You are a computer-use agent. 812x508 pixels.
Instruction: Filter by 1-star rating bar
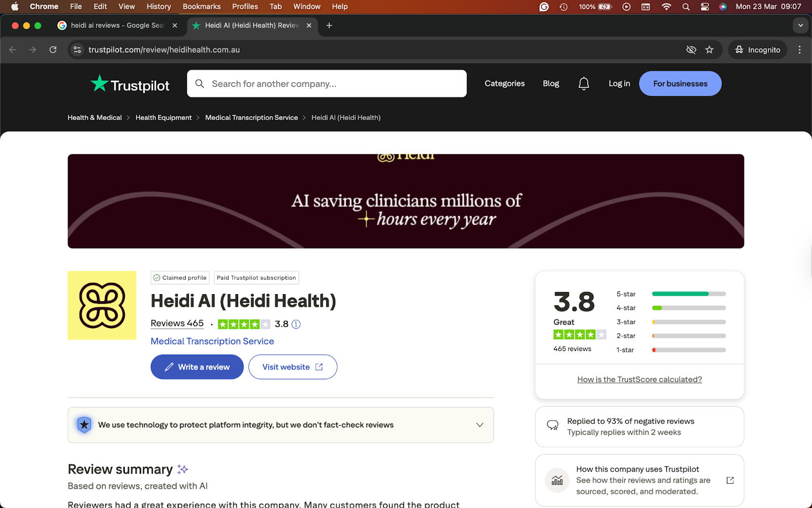(689, 350)
